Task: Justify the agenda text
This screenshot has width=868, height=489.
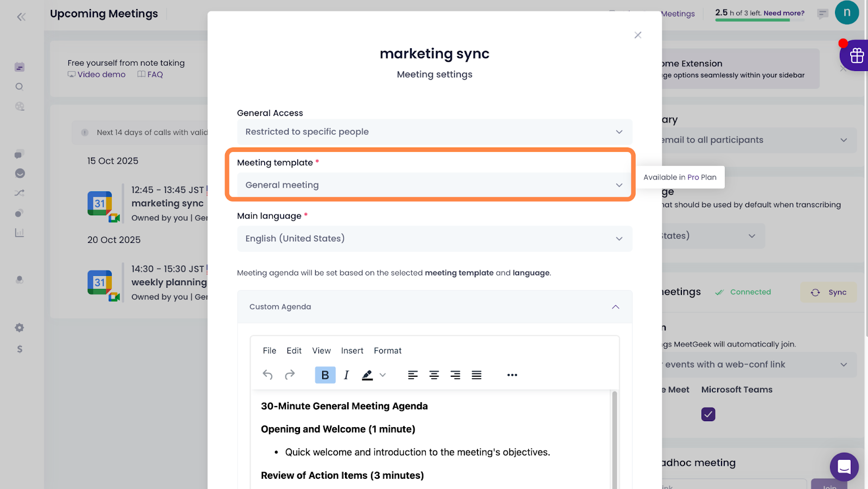Action: click(476, 375)
